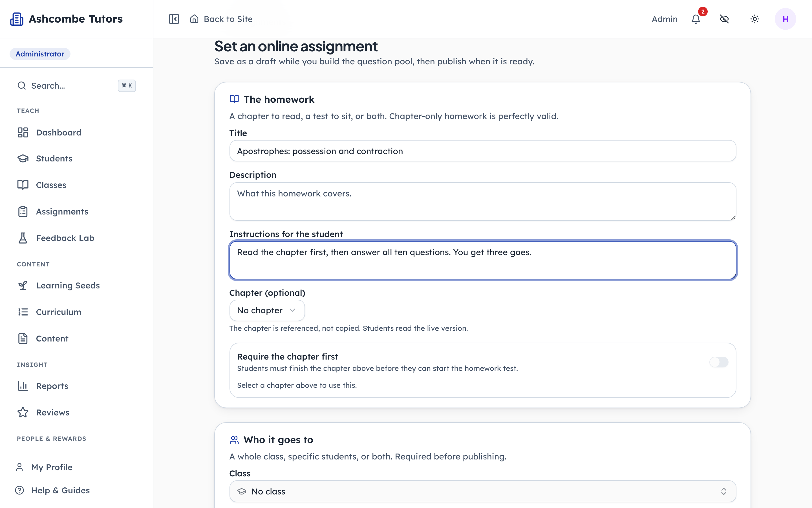Click the Administrator role badge
Image resolution: width=812 pixels, height=508 pixels.
pyautogui.click(x=40, y=54)
